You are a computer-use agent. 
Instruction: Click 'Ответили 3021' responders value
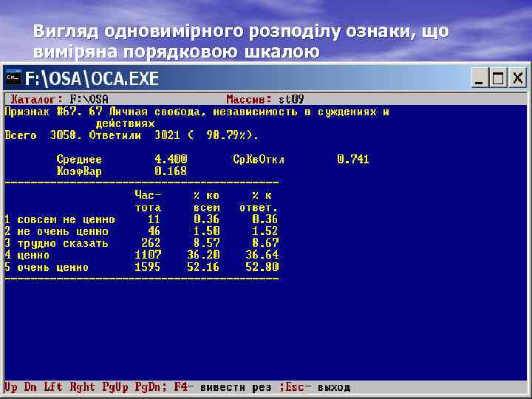tap(134, 135)
